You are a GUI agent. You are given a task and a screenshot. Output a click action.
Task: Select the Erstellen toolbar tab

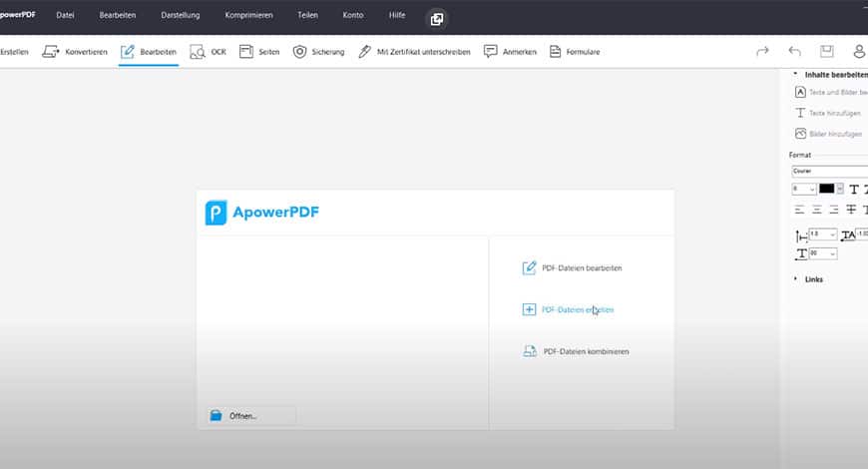point(14,52)
